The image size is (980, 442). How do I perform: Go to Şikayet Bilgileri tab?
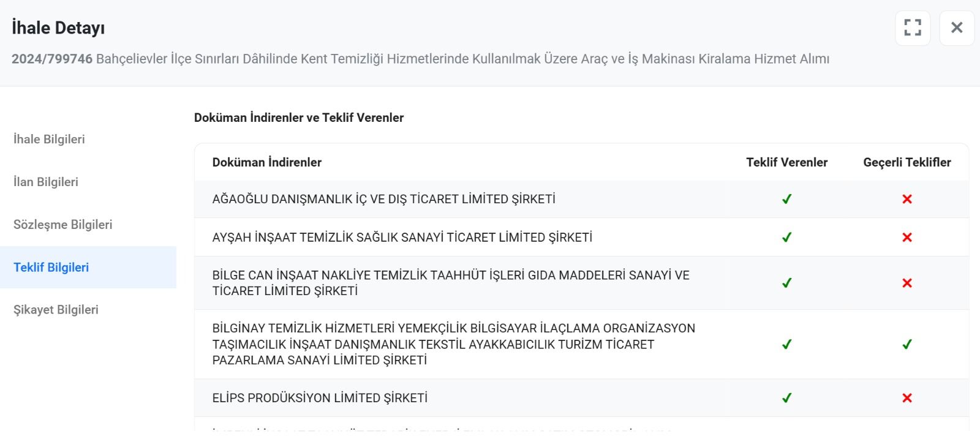pyautogui.click(x=56, y=310)
